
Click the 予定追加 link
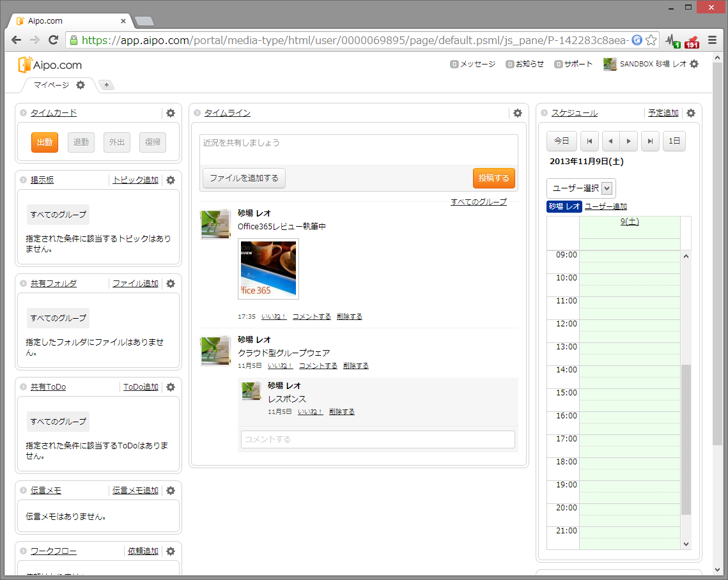pyautogui.click(x=663, y=113)
